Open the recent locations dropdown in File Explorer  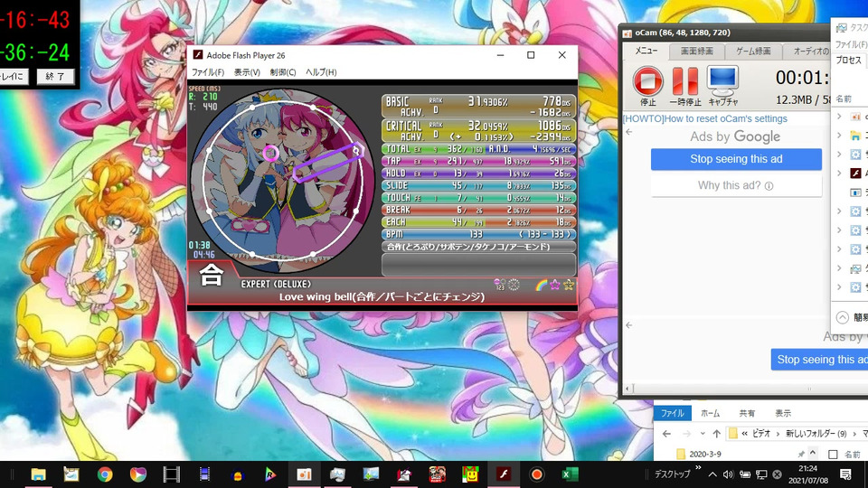(x=703, y=433)
